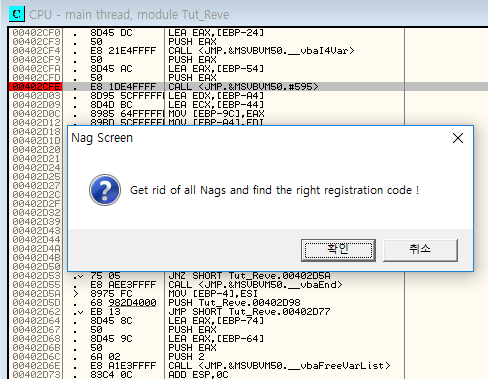The width and height of the screenshot is (488, 379).
Task: Click LEA EAX,[EBP-24] instruction
Action: [216, 33]
